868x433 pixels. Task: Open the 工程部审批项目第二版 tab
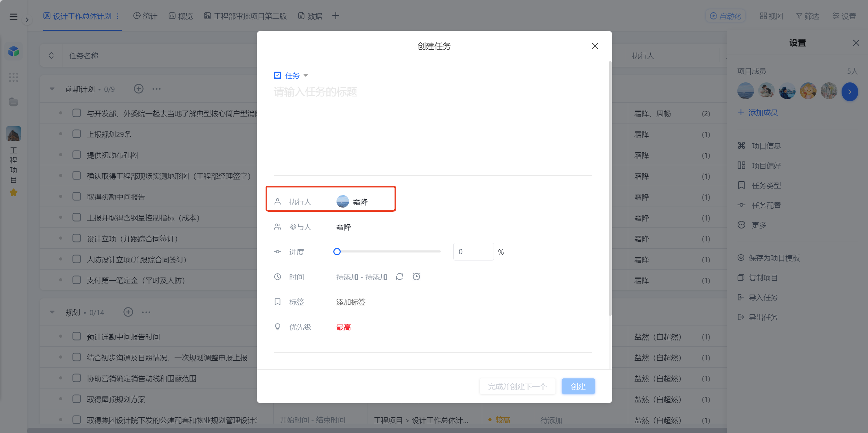245,16
